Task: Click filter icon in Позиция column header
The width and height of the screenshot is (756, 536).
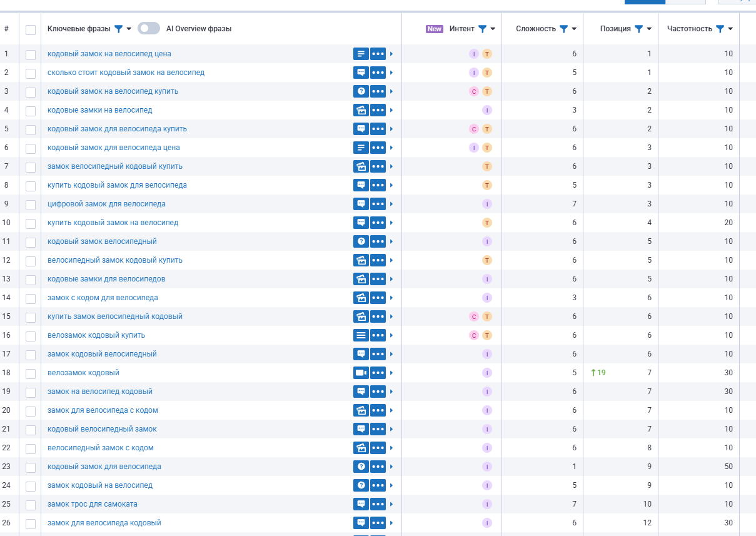Action: coord(638,29)
